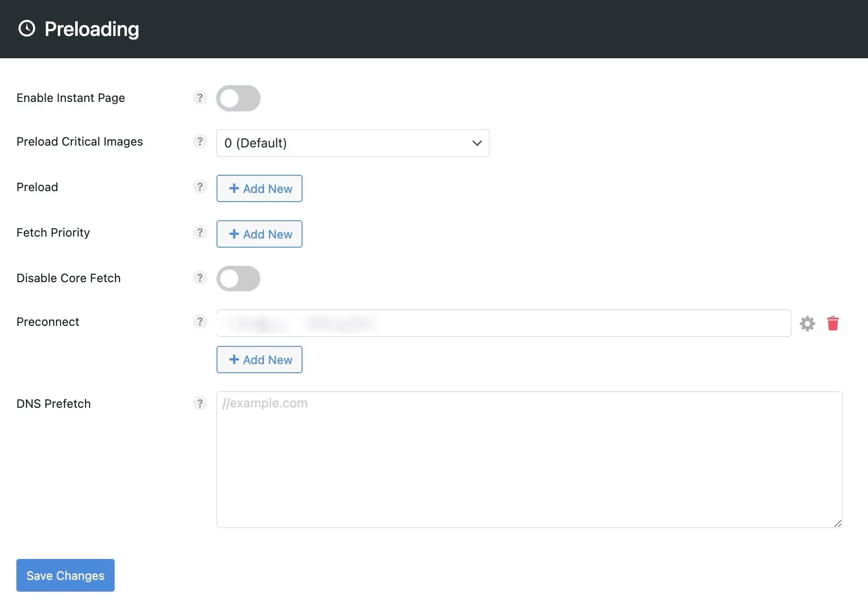
Task: Click the Enable Instant Page label
Action: point(71,98)
